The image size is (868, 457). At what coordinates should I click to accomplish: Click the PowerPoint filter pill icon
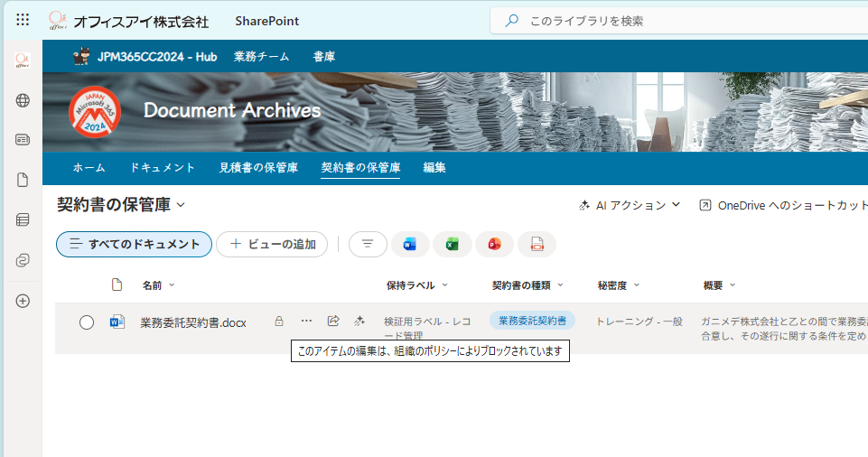[x=494, y=244]
